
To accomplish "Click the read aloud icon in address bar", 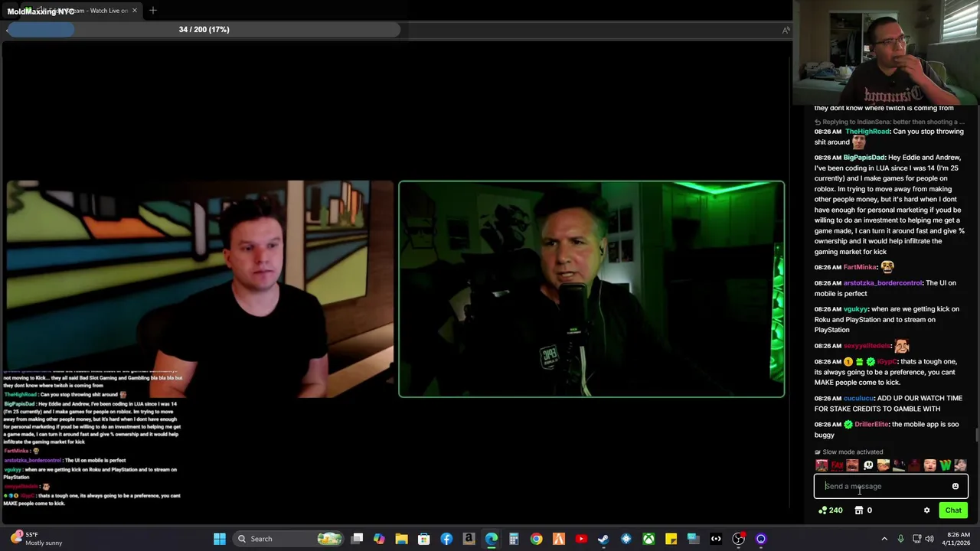I will click(x=786, y=30).
